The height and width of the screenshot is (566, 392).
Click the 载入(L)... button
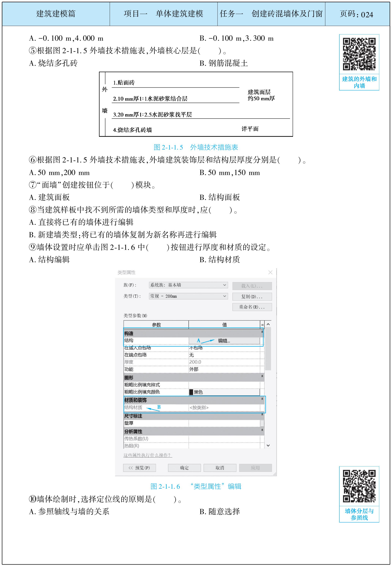[252, 286]
